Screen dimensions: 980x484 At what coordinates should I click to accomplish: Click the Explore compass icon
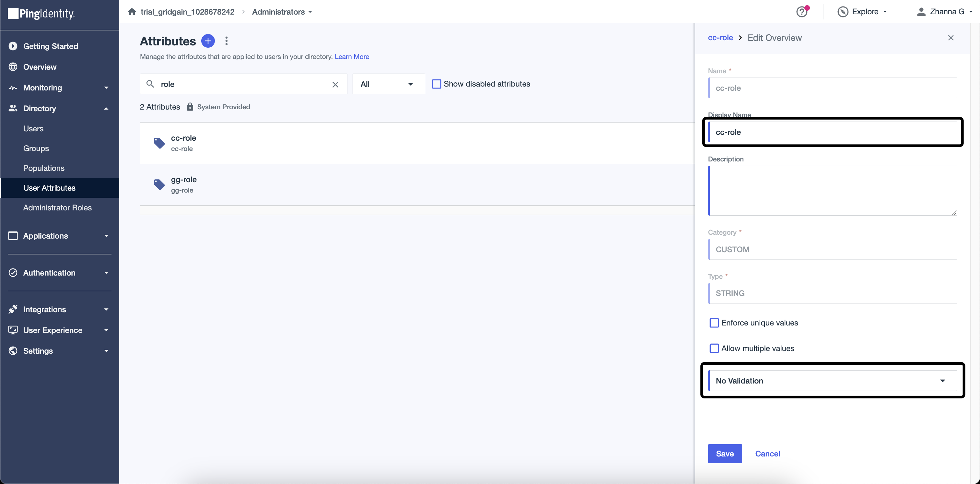(x=843, y=12)
